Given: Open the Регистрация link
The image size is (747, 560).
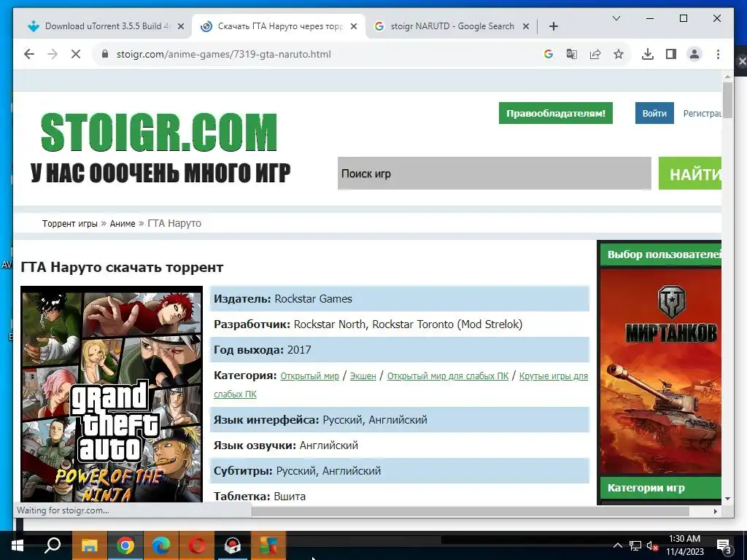Looking at the screenshot, I should point(702,113).
